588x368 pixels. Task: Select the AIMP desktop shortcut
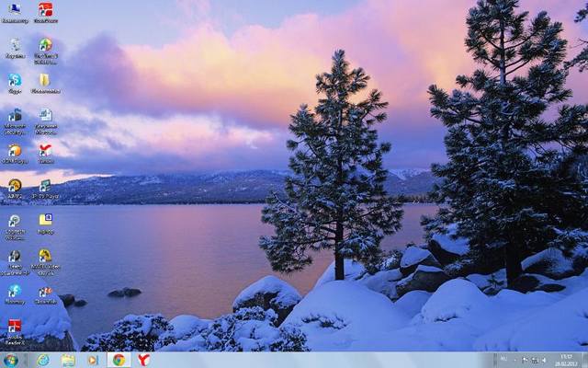(x=15, y=186)
